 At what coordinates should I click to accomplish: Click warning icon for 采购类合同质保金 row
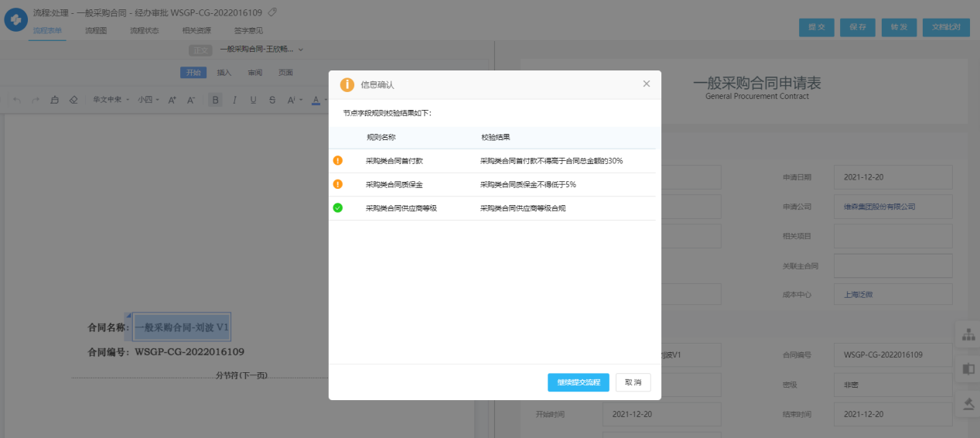click(337, 184)
